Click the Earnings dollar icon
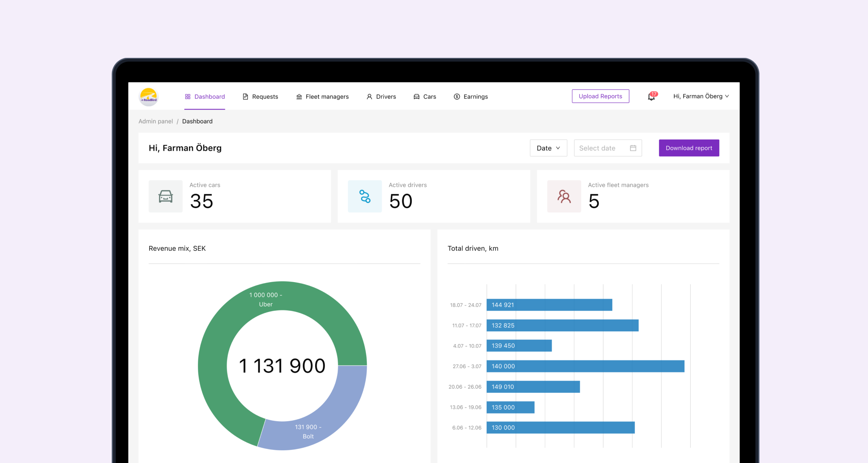Viewport: 868px width, 463px height. (457, 97)
